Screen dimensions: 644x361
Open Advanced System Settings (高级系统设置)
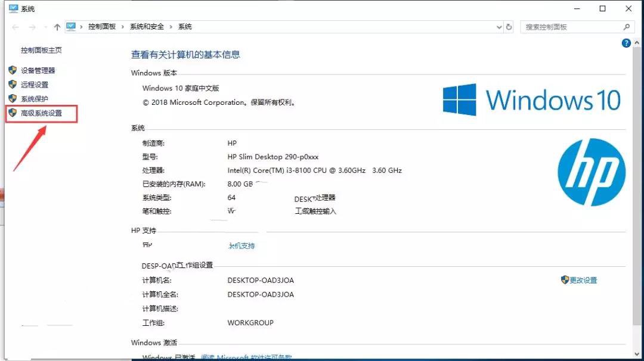pyautogui.click(x=41, y=113)
